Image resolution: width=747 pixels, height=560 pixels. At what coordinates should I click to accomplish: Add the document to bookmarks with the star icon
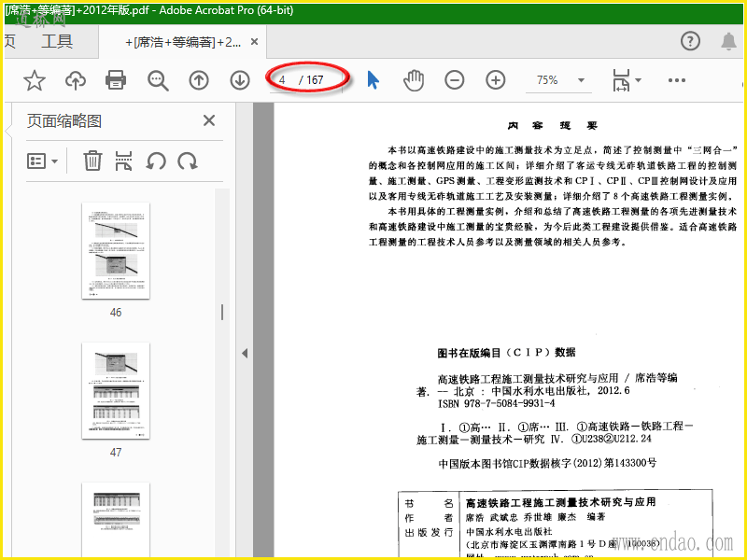point(35,80)
